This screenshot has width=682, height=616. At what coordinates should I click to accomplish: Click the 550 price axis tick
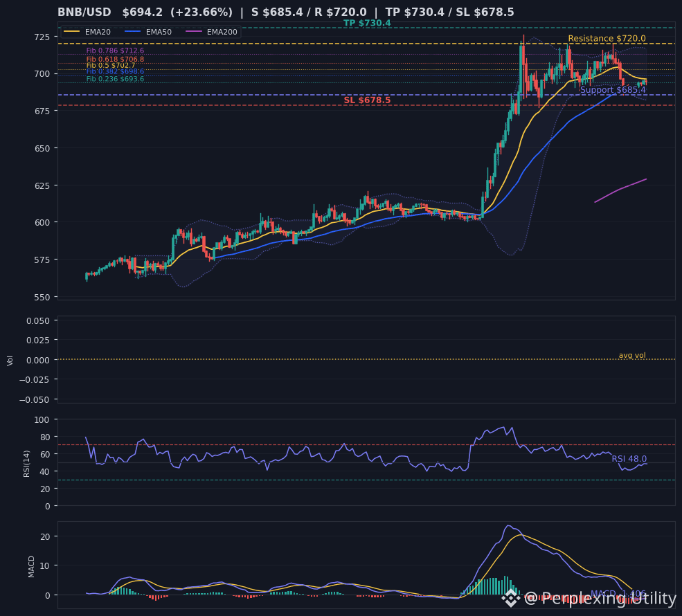point(43,297)
